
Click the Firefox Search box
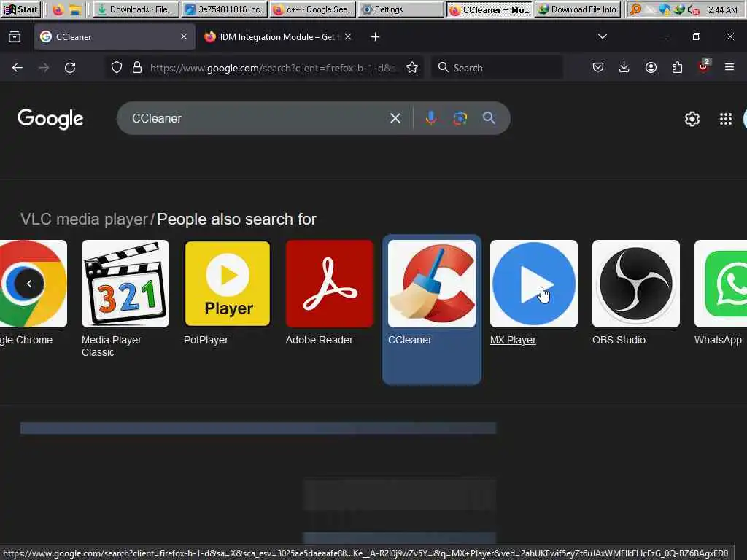497,68
